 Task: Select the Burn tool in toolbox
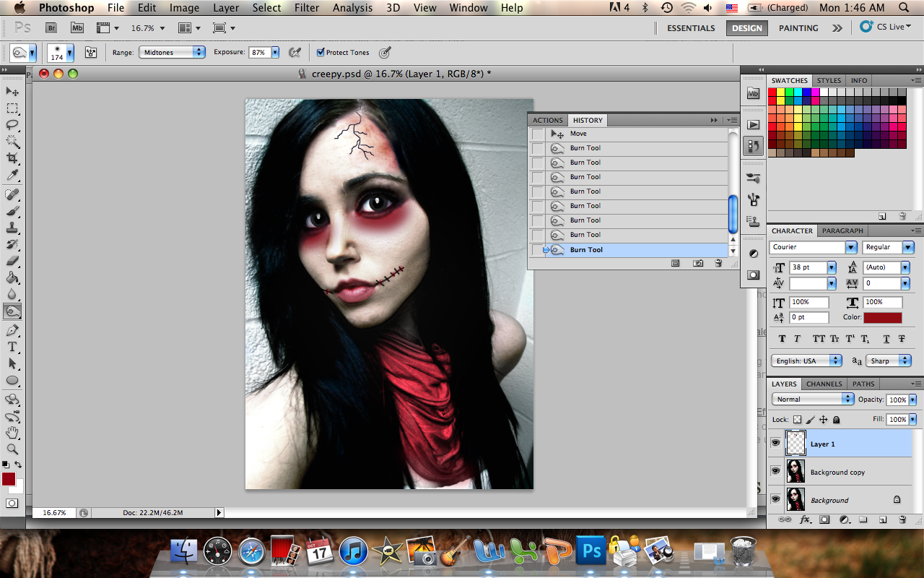(x=12, y=311)
